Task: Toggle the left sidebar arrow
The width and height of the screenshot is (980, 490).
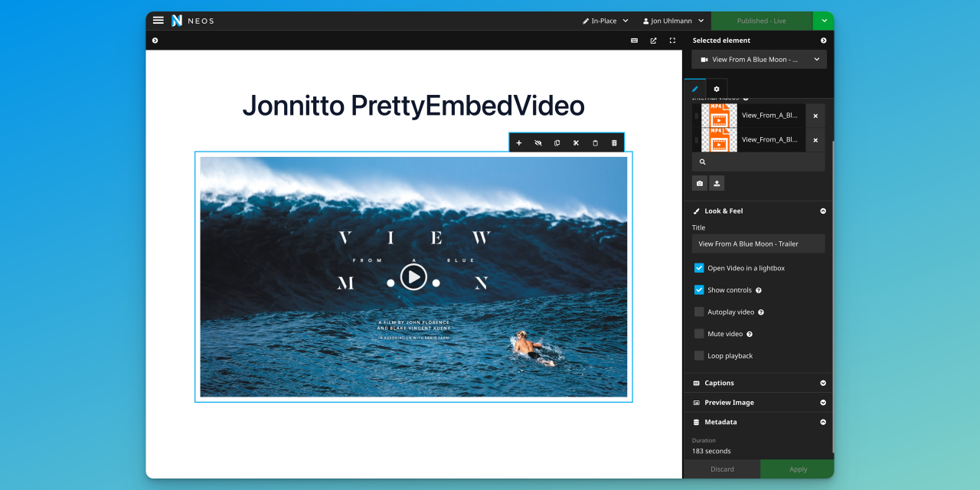Action: pyautogui.click(x=155, y=41)
